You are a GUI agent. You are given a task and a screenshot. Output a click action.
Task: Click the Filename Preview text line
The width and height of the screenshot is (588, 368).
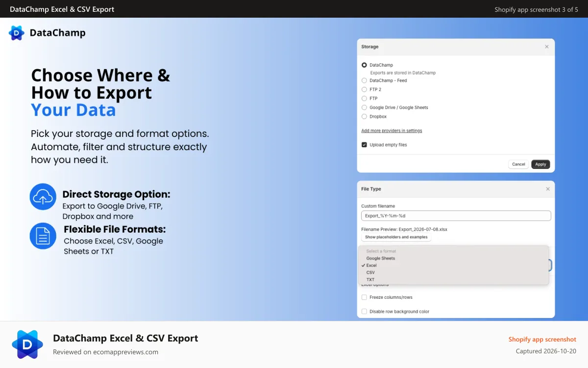(x=404, y=229)
